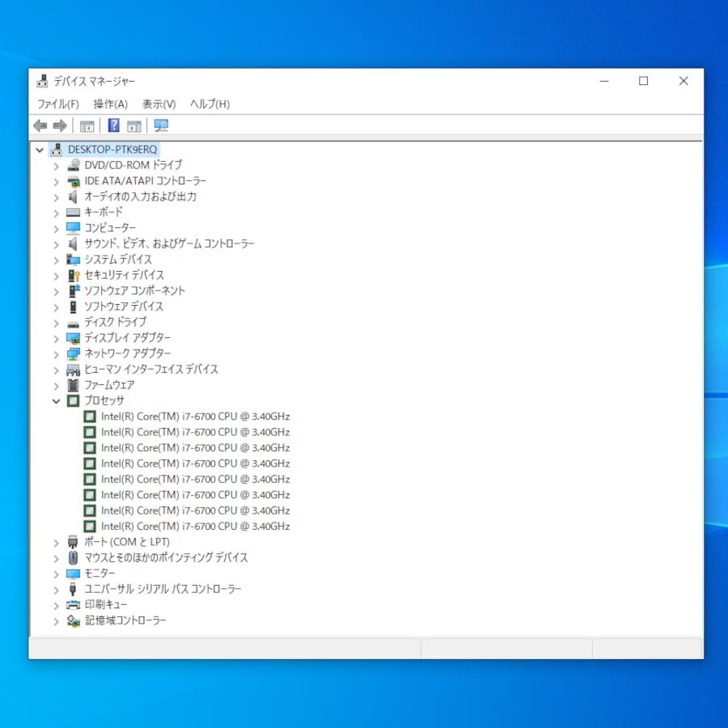Click the 印刷キュー printer icon
Screen dimensions: 728x728
point(74,604)
